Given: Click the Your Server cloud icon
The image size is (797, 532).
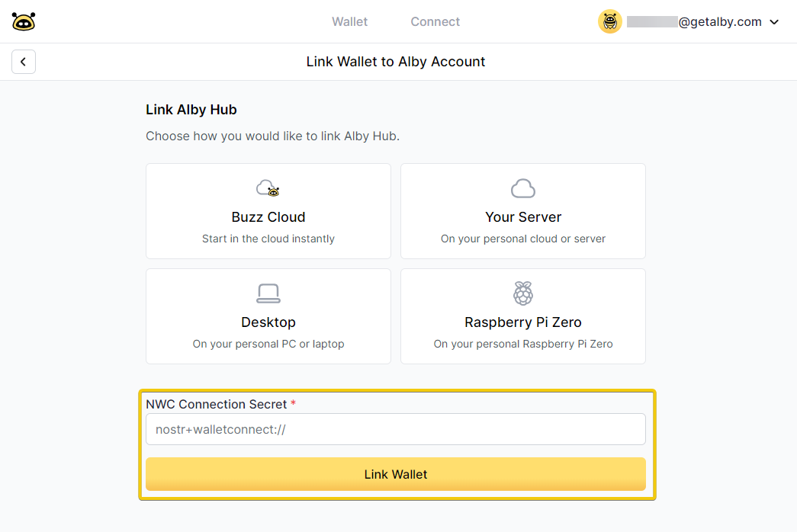Looking at the screenshot, I should pos(522,188).
